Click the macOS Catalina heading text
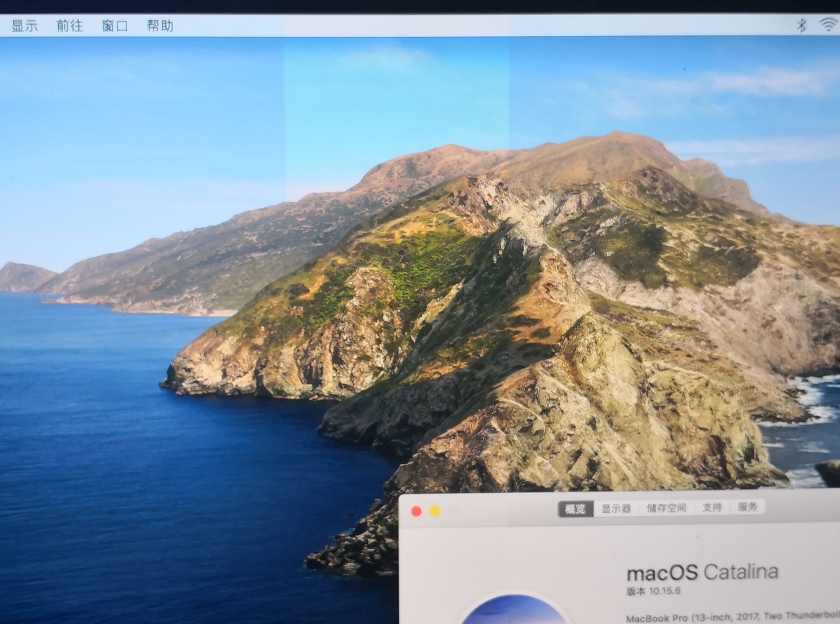 [x=702, y=573]
